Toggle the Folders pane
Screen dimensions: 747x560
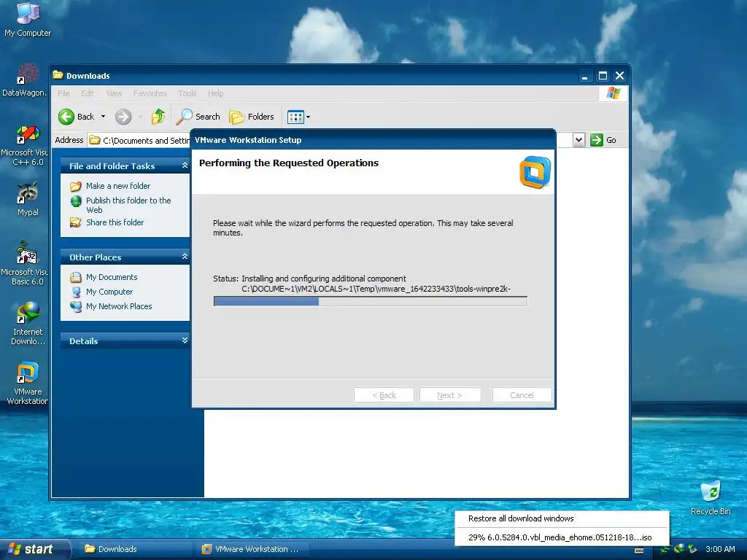pyautogui.click(x=252, y=117)
